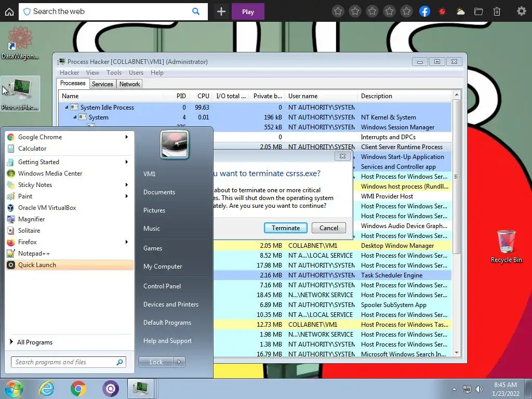Select the first star bookmark icon

338,11
